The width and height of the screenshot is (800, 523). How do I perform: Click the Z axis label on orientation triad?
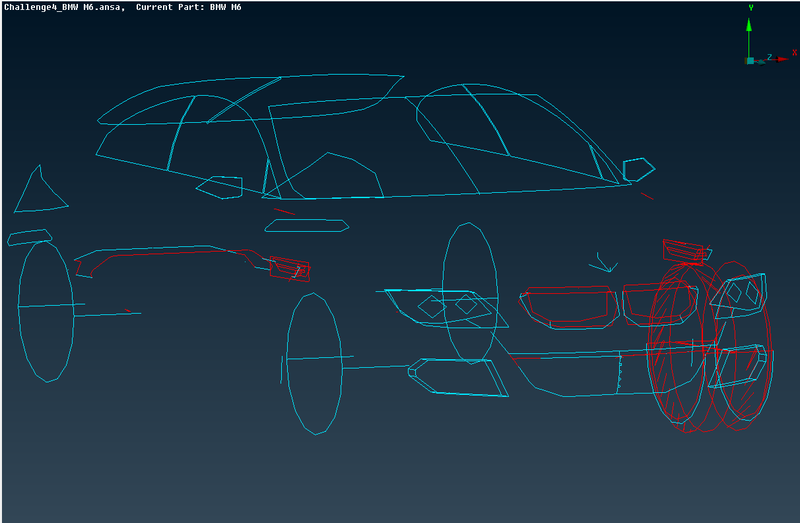coord(769,57)
